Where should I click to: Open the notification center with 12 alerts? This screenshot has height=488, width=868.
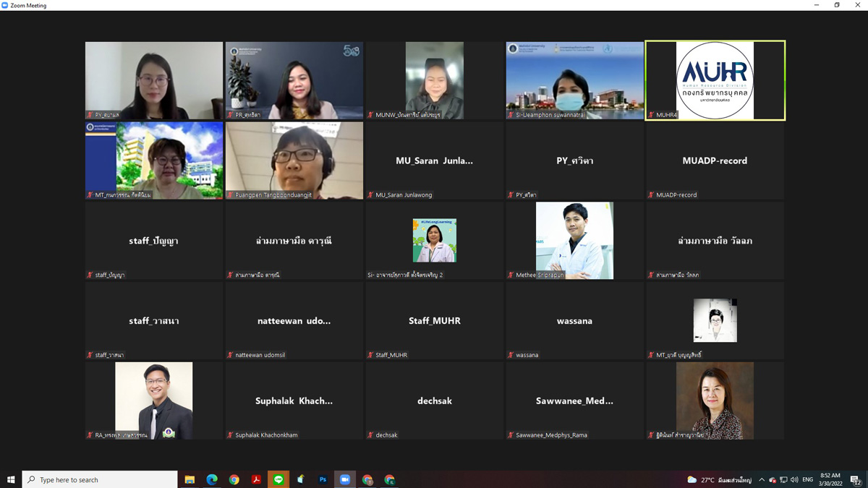(x=855, y=480)
